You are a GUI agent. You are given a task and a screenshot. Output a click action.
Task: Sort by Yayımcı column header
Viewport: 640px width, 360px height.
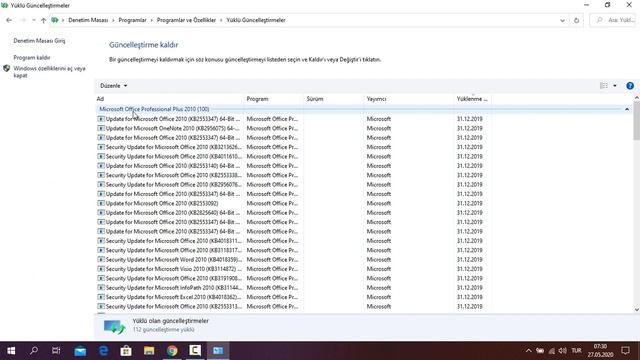click(408, 99)
